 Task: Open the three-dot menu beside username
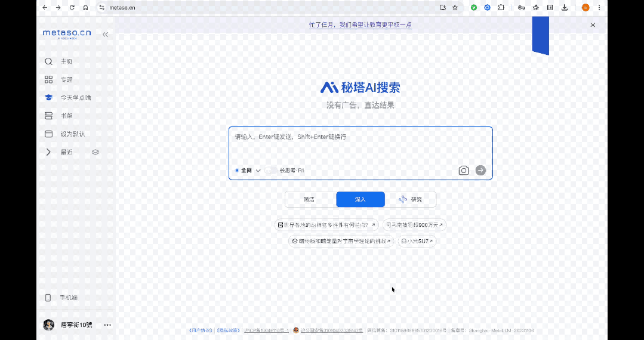point(107,325)
